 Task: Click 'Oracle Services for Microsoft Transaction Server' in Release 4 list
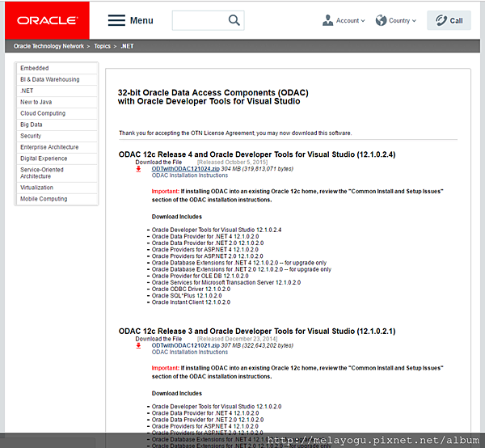[x=226, y=282]
